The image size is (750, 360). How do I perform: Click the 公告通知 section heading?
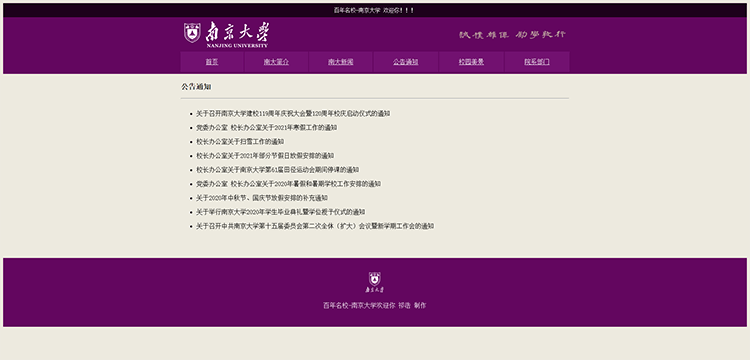(196, 87)
